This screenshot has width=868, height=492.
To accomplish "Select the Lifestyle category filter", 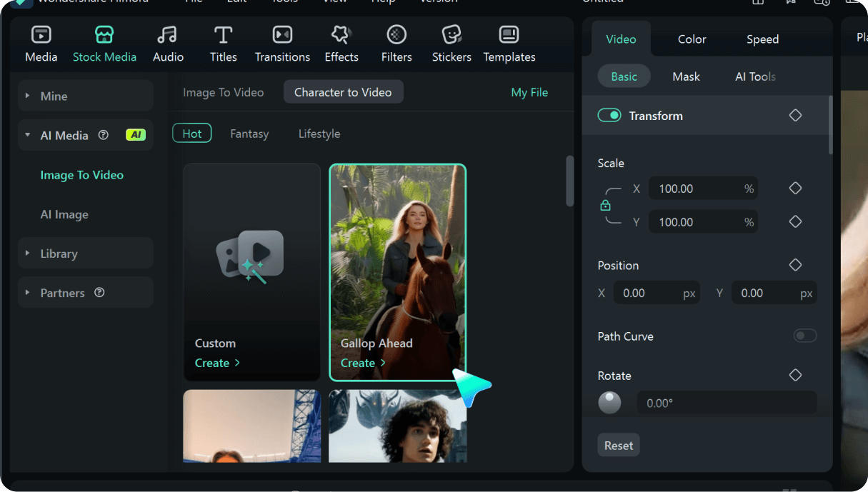I will click(x=319, y=134).
